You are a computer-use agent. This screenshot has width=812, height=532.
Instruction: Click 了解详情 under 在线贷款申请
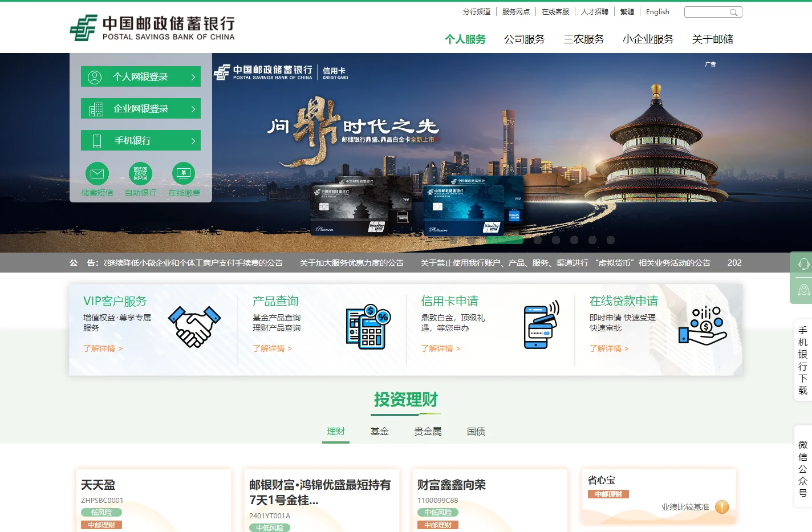click(609, 348)
